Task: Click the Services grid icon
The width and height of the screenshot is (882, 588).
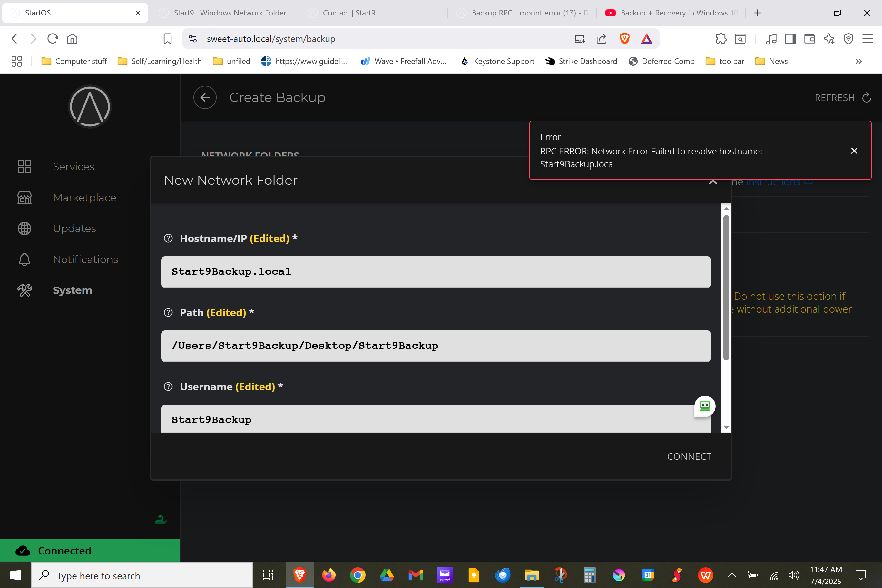Action: (x=24, y=166)
